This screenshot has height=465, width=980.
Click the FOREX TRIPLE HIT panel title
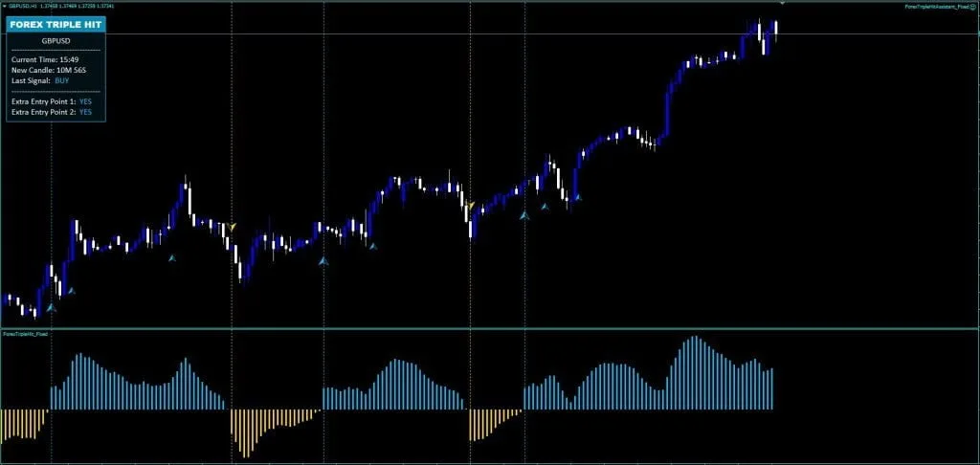pyautogui.click(x=56, y=24)
